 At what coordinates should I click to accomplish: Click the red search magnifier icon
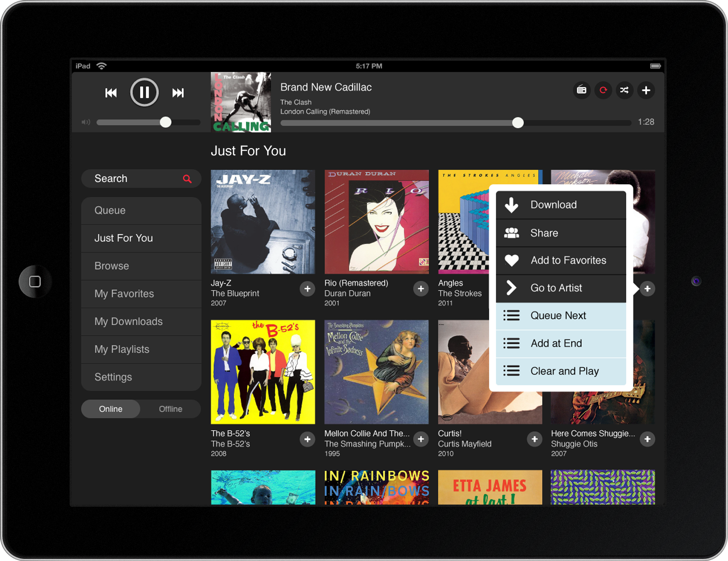point(187,179)
